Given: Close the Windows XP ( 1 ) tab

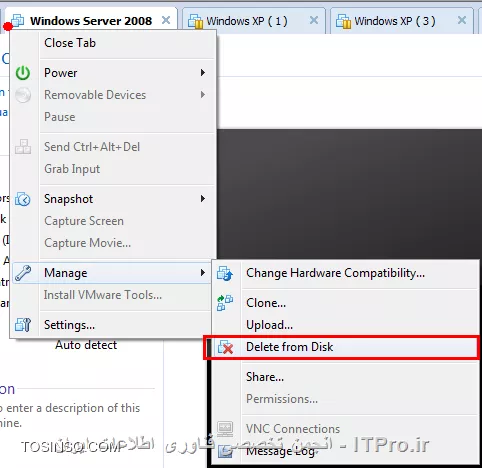Looking at the screenshot, I should (x=314, y=21).
